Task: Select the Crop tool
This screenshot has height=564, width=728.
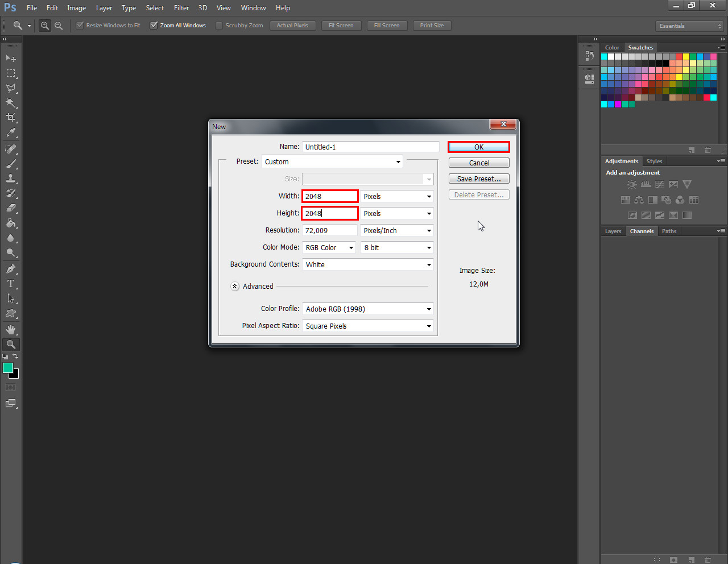Action: 11,118
